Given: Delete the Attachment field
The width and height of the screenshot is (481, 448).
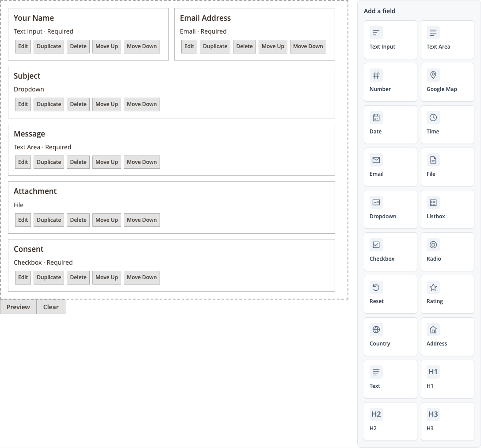Looking at the screenshot, I should click(78, 220).
